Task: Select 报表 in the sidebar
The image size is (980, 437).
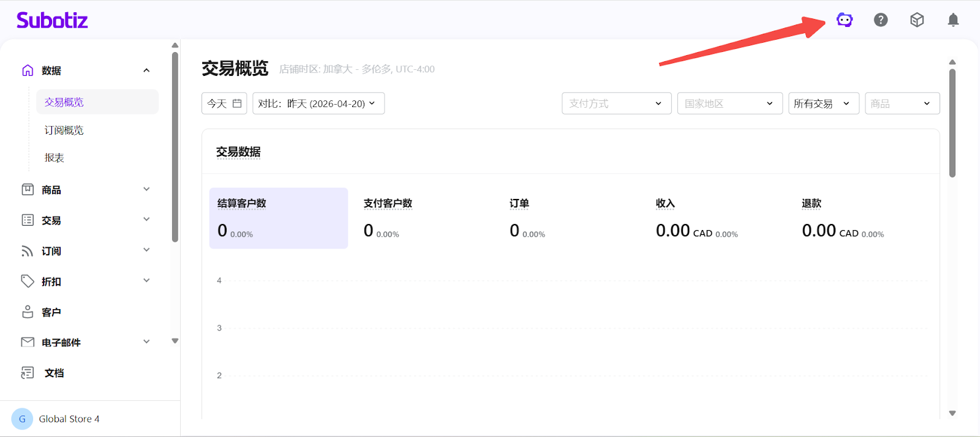Action: click(x=55, y=158)
